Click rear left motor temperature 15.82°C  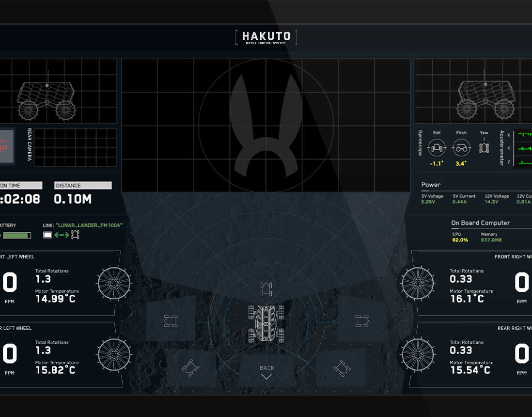point(56,370)
